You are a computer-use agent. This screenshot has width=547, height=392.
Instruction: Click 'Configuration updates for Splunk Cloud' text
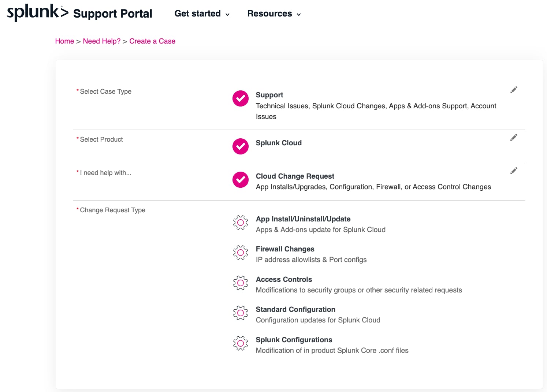tap(318, 320)
